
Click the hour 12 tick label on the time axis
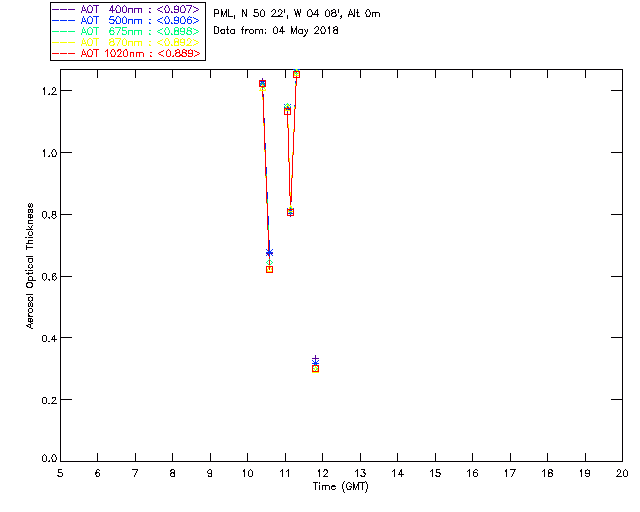tap(322, 473)
